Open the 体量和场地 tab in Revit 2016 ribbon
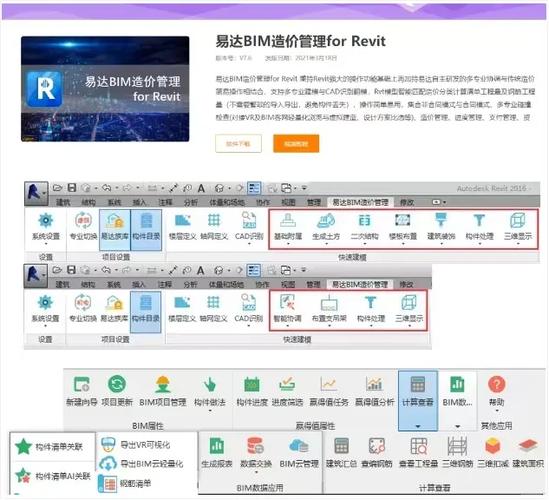 click(227, 202)
